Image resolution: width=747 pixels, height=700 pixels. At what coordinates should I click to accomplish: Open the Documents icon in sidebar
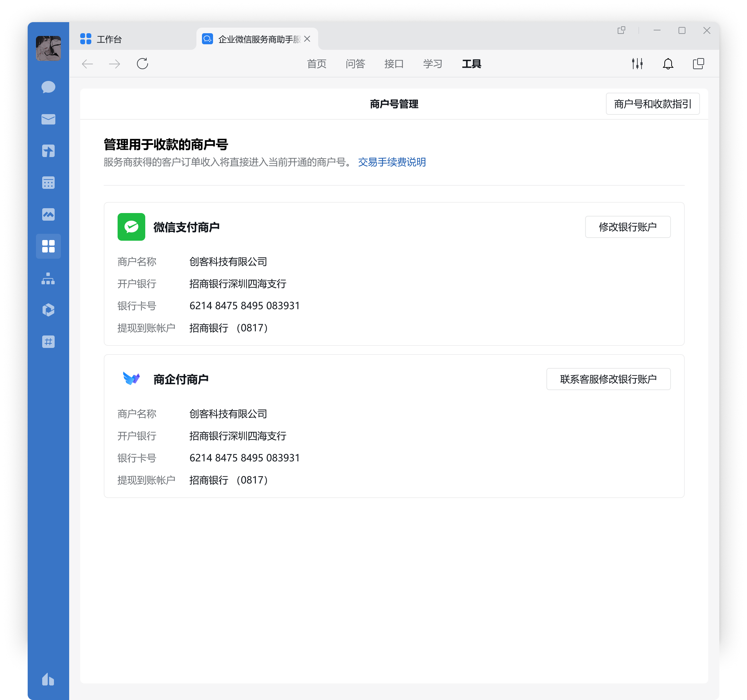tap(48, 151)
